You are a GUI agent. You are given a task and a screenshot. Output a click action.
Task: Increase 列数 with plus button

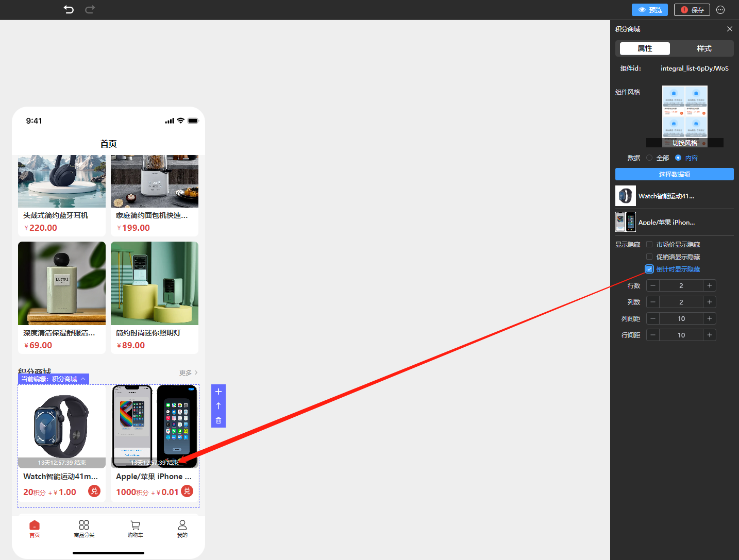pos(710,302)
